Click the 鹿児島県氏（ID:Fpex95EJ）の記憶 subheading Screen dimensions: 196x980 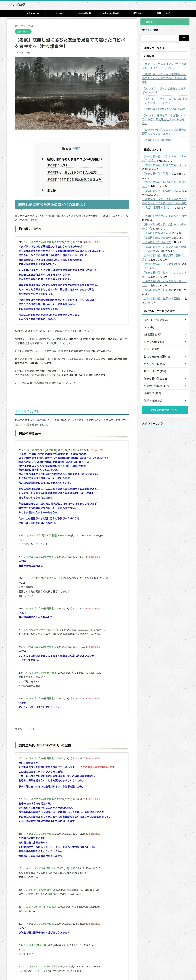click(x=72, y=745)
